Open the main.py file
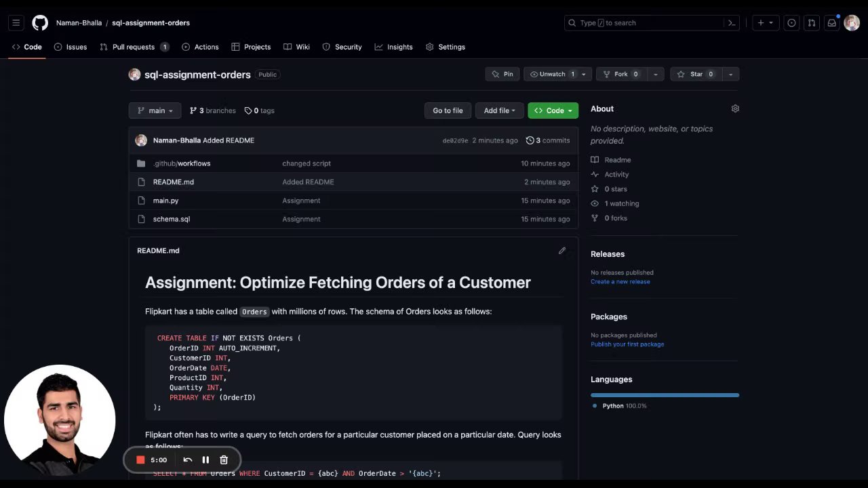Viewport: 868px width, 488px height. coord(166,201)
